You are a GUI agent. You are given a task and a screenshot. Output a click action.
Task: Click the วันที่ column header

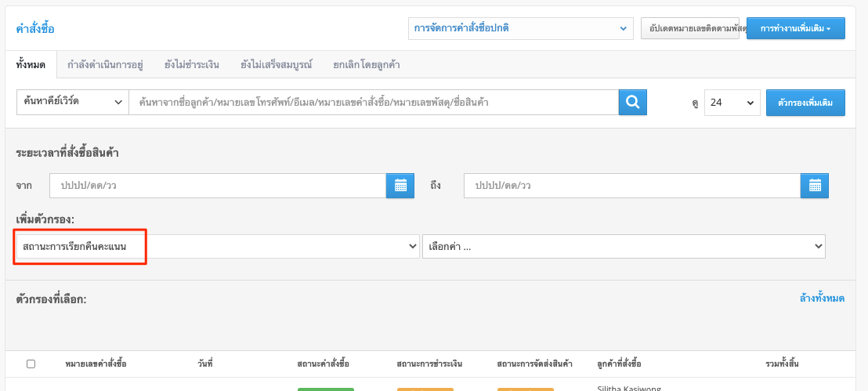pos(204,364)
